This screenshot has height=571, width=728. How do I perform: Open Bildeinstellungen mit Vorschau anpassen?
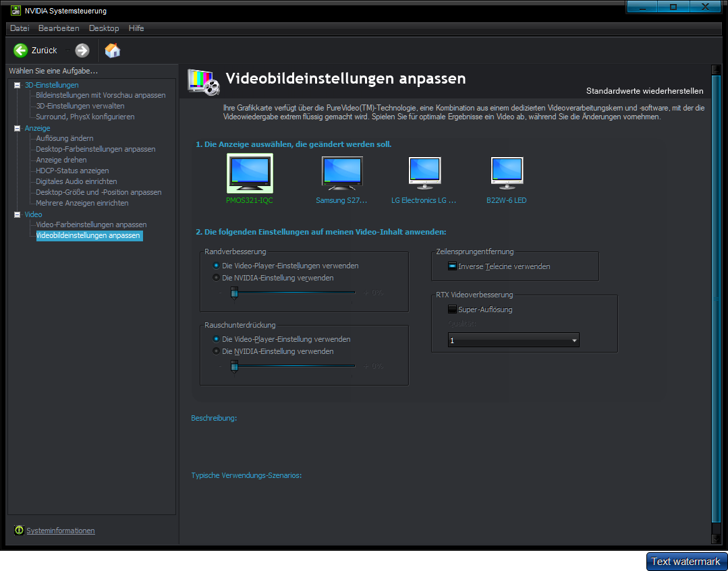tap(101, 95)
